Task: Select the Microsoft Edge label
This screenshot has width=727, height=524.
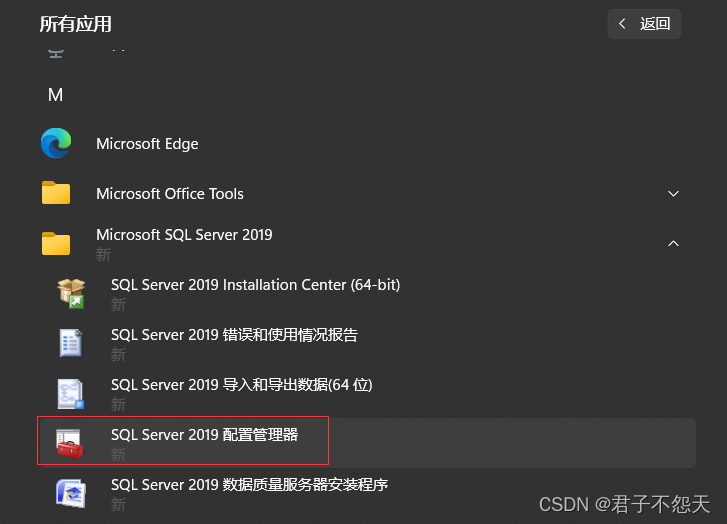Action: point(147,144)
